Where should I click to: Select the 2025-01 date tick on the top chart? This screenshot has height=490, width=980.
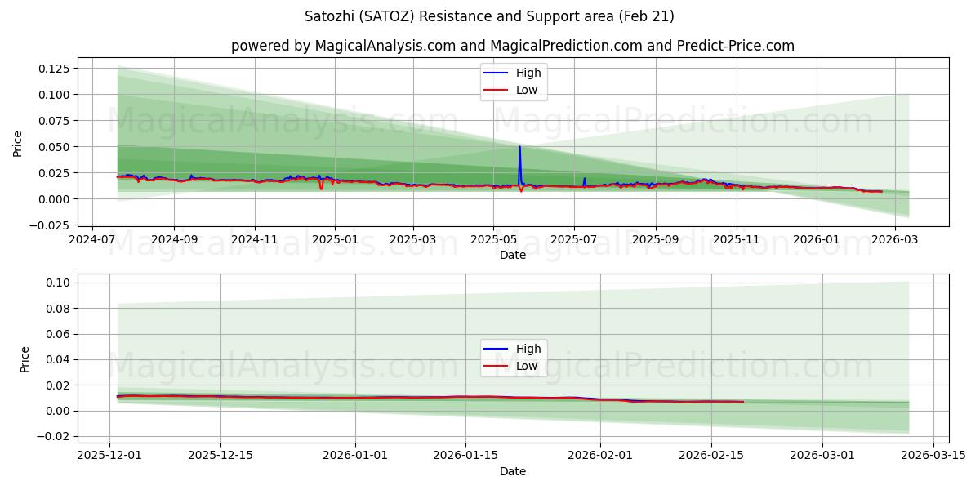(335, 239)
